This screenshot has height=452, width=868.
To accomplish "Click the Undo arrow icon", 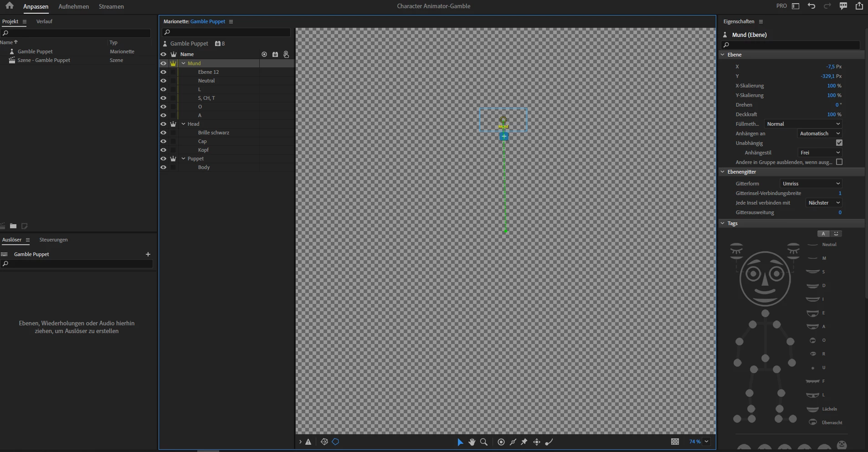I will point(812,6).
